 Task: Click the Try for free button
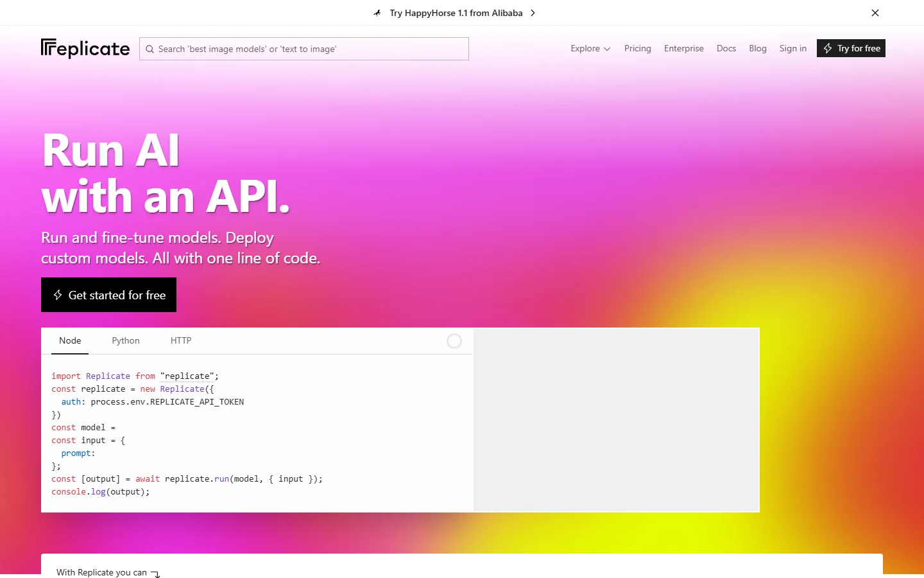pyautogui.click(x=851, y=48)
